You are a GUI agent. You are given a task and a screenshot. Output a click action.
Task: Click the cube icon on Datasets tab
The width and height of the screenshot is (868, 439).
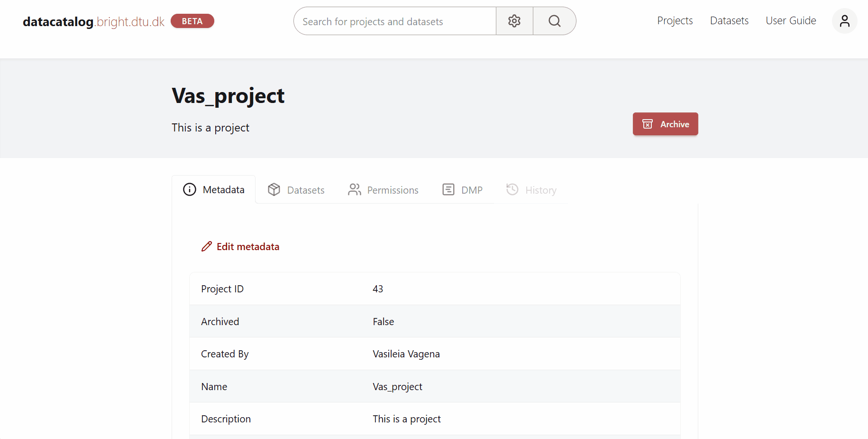274,189
